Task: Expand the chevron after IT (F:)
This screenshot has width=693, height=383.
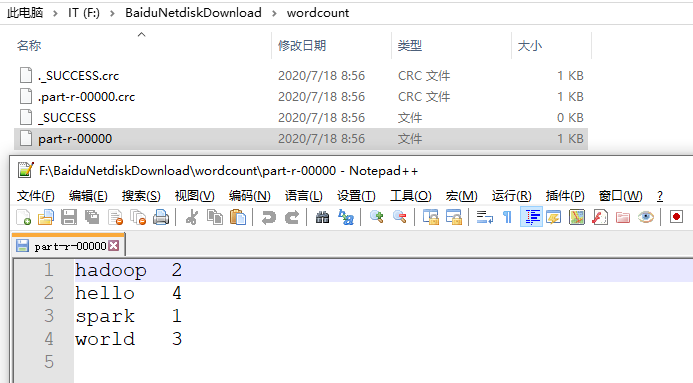Action: (x=112, y=13)
